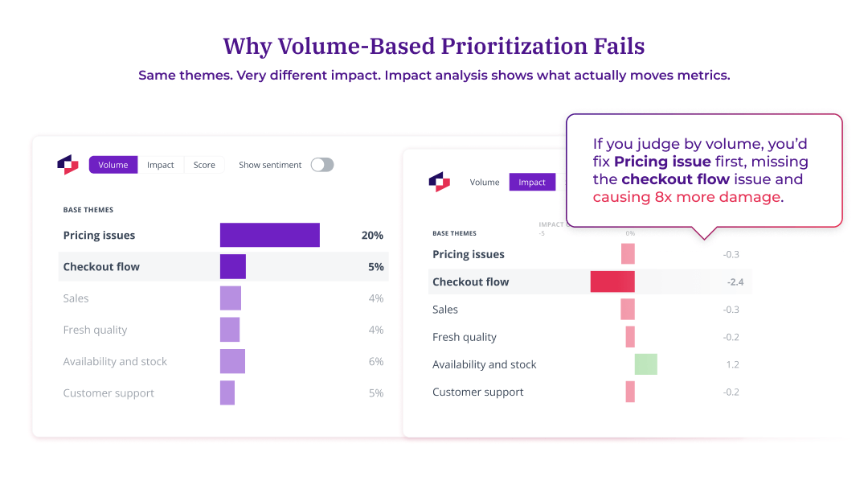
Task: Select the Volume tab on the left panel
Action: (x=113, y=164)
